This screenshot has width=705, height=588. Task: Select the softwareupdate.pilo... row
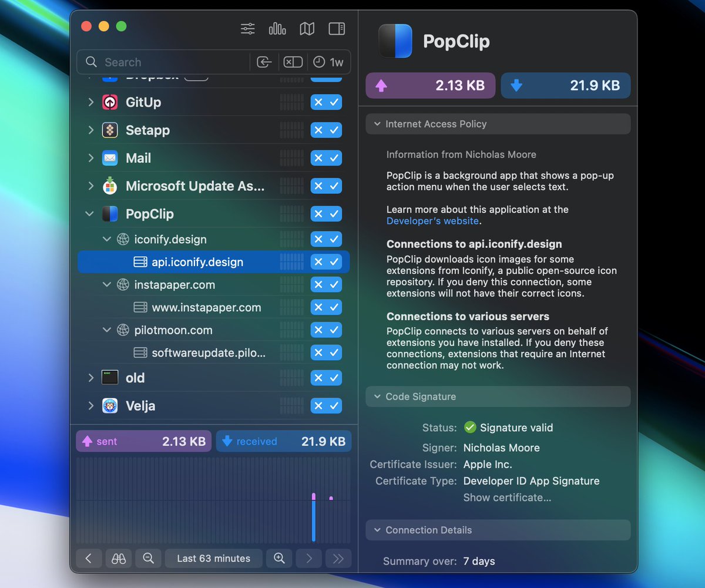[214, 353]
